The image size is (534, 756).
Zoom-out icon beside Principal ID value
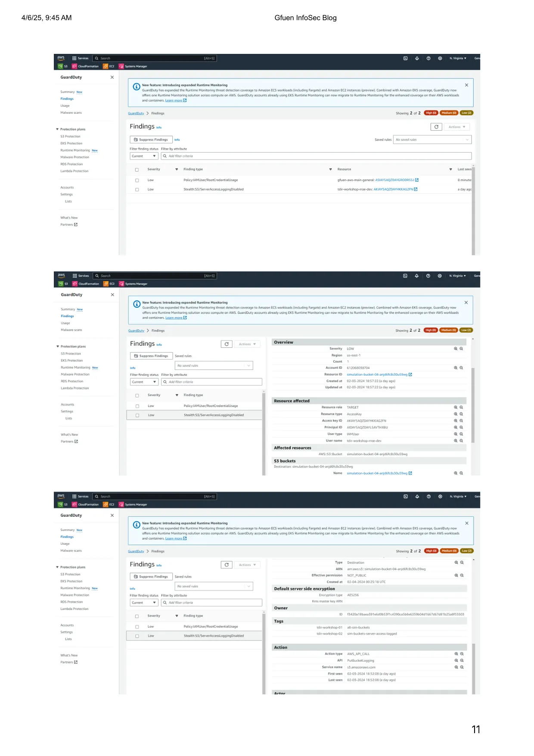coord(461,427)
